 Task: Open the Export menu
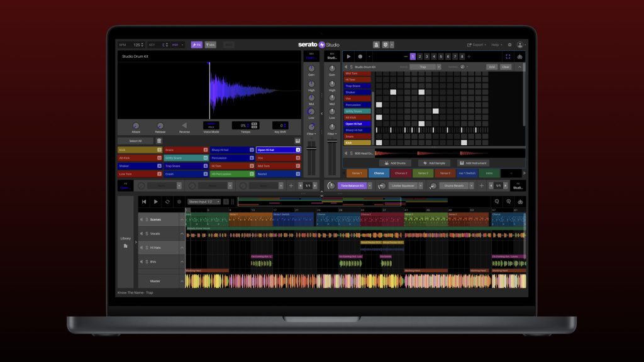[477, 45]
